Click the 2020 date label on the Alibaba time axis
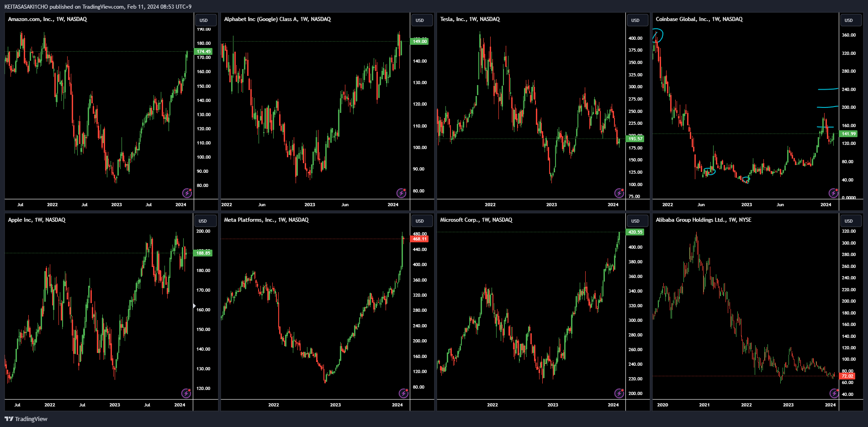The height and width of the screenshot is (427, 868). tap(662, 405)
